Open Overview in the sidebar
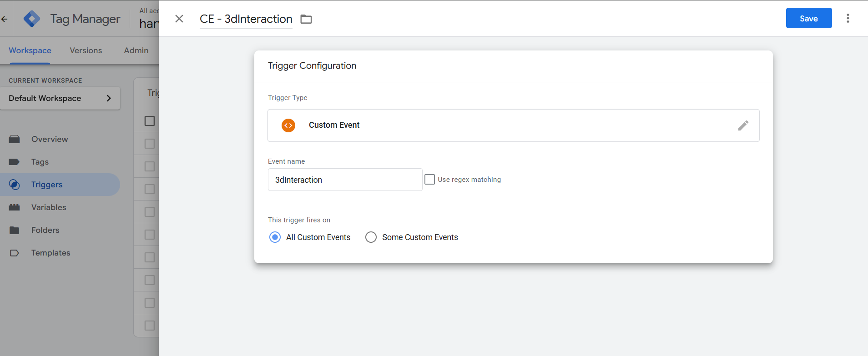 [50, 139]
